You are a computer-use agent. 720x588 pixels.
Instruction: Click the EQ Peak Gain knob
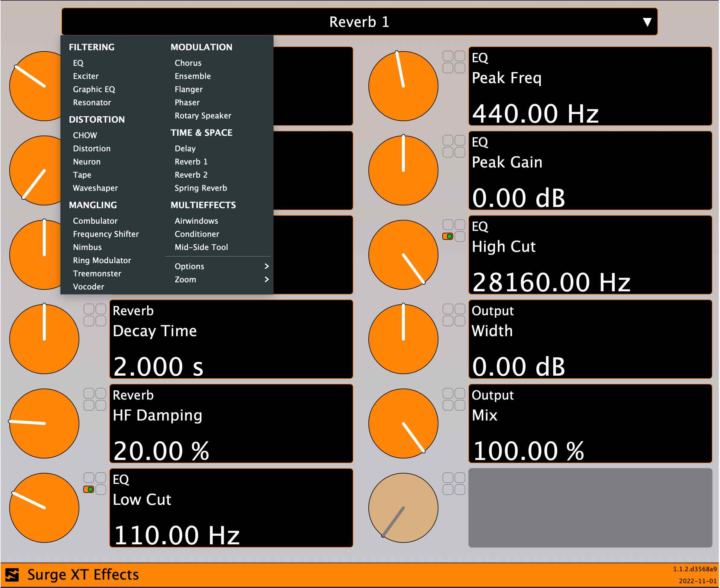tap(403, 170)
